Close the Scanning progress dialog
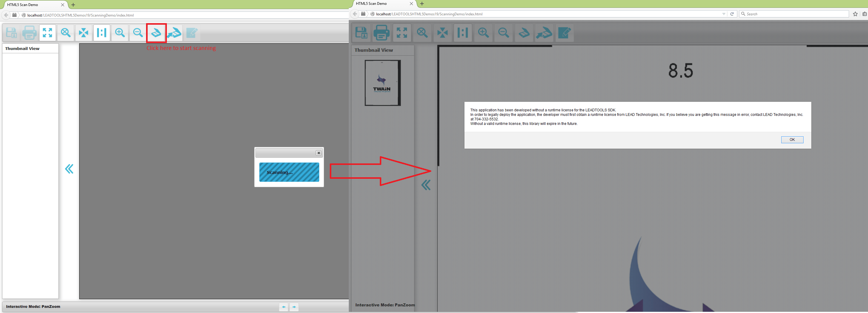 pos(318,153)
